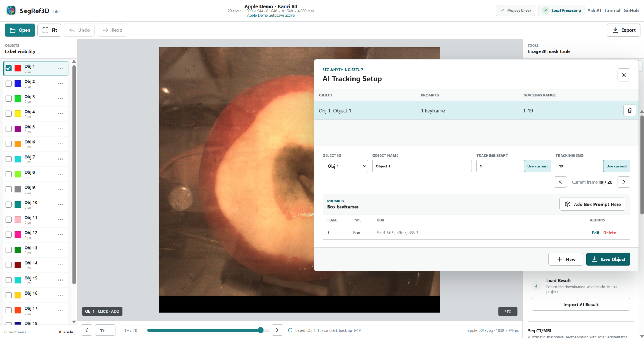
Task: Open the Object ID dropdown
Action: pyautogui.click(x=345, y=166)
